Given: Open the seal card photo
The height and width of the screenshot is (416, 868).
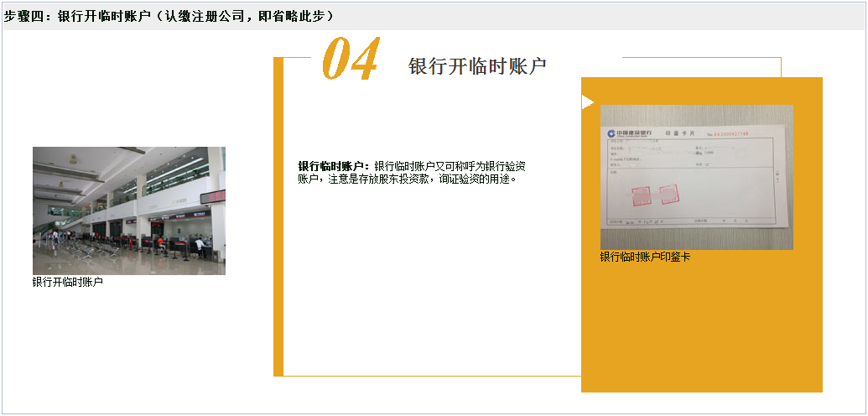Looking at the screenshot, I should tap(696, 176).
